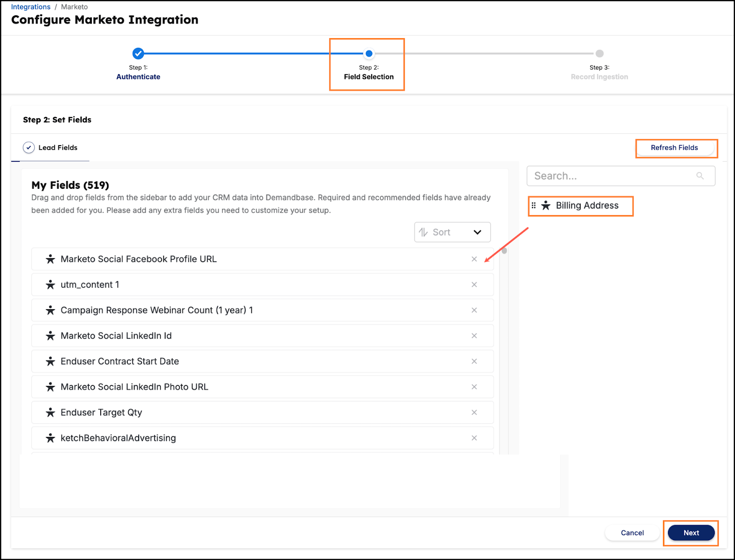Click person icon beside Campaign Response Webinar Count
The image size is (735, 560).
pos(51,310)
